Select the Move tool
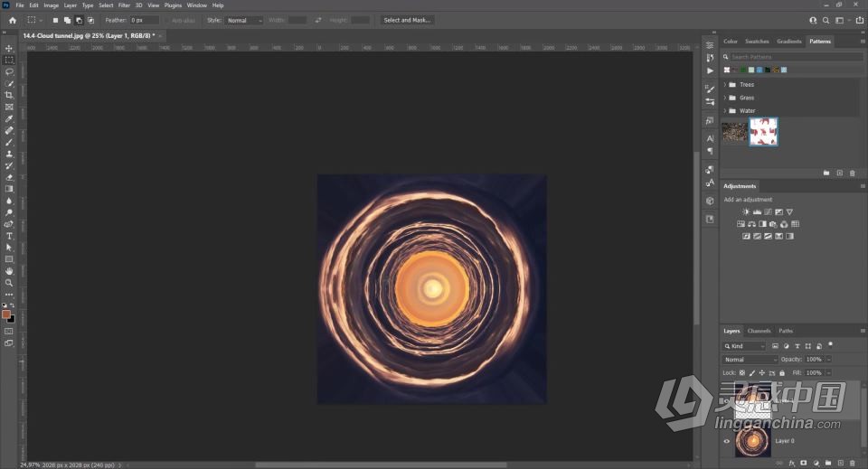 click(9, 48)
